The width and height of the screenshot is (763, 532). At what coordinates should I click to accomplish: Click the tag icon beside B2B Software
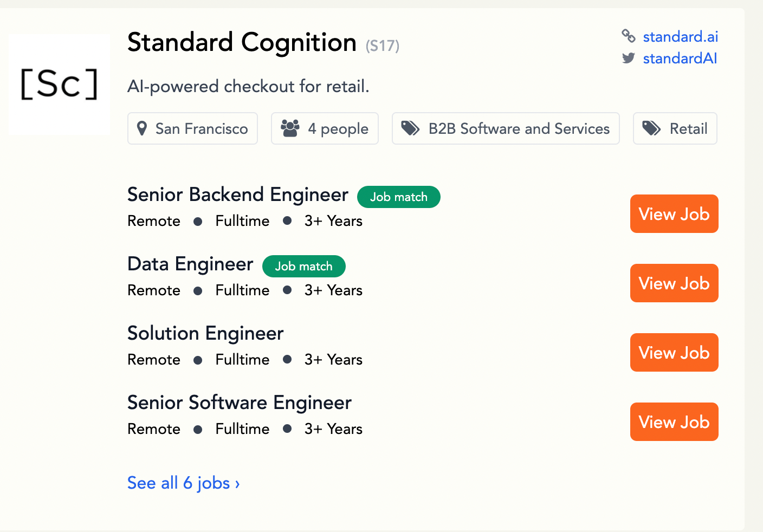pos(410,128)
